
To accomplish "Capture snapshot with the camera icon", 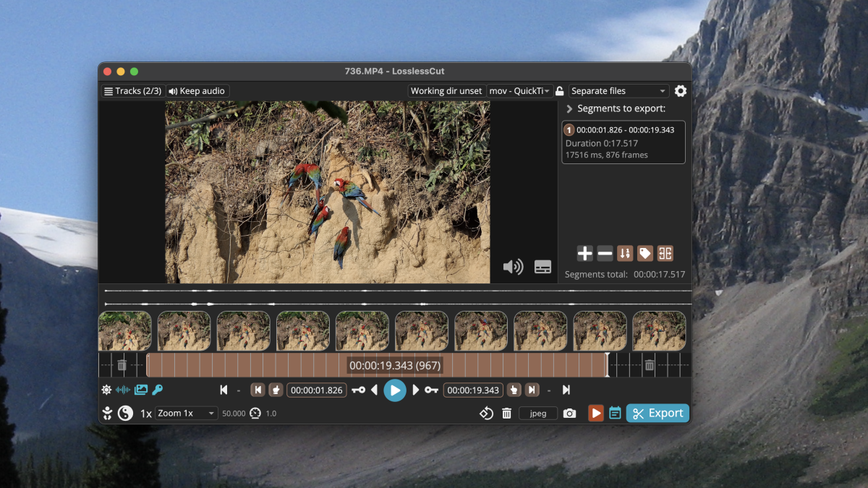I will [570, 414].
